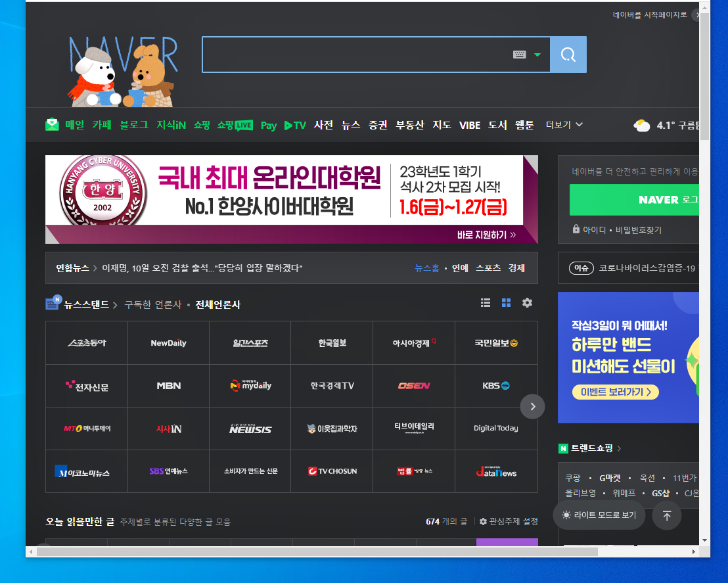This screenshot has width=728, height=583.
Task: Show next page of newsstand publishers
Action: [x=533, y=406]
